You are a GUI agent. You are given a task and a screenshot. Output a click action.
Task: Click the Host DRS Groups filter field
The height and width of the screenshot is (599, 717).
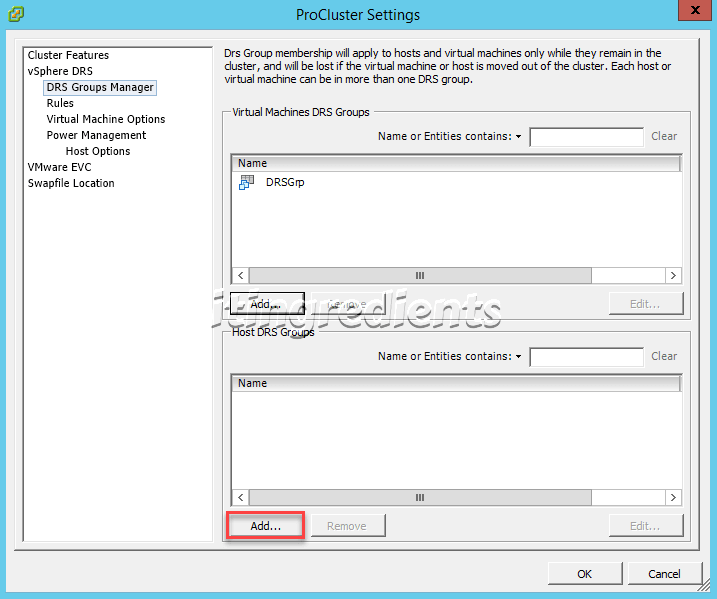pos(586,357)
